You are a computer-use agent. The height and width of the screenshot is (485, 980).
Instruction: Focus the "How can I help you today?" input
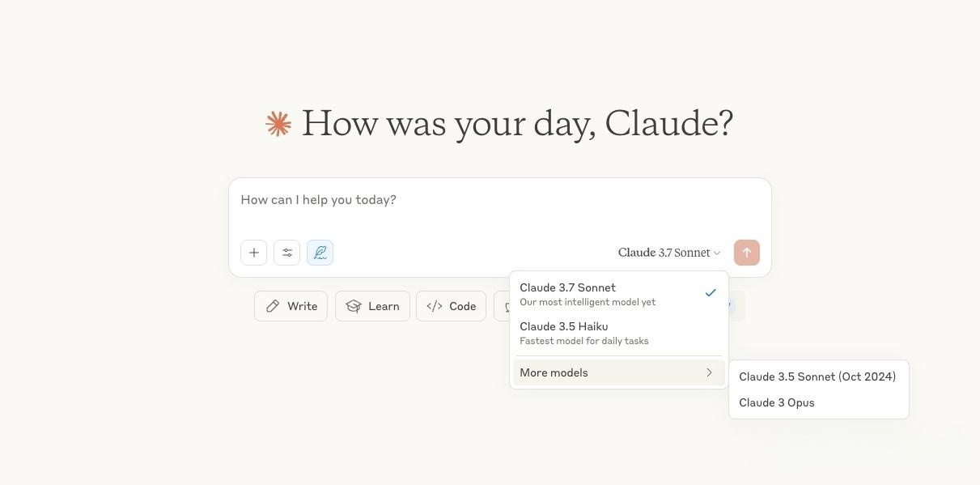click(x=486, y=201)
